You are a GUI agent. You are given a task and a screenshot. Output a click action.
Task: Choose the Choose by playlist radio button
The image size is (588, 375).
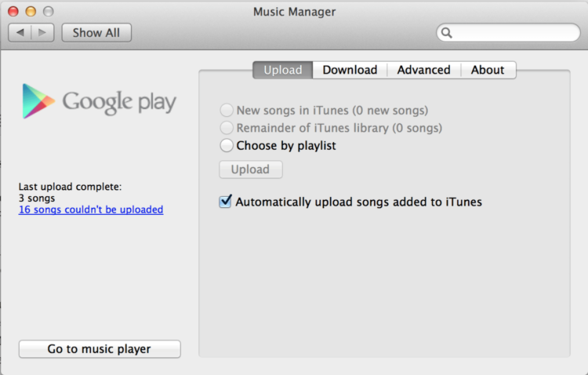[x=227, y=145]
